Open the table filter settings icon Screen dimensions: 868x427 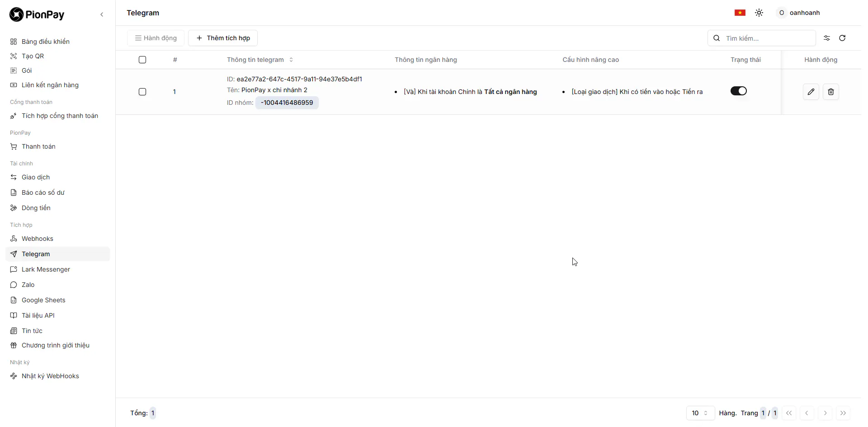point(827,38)
